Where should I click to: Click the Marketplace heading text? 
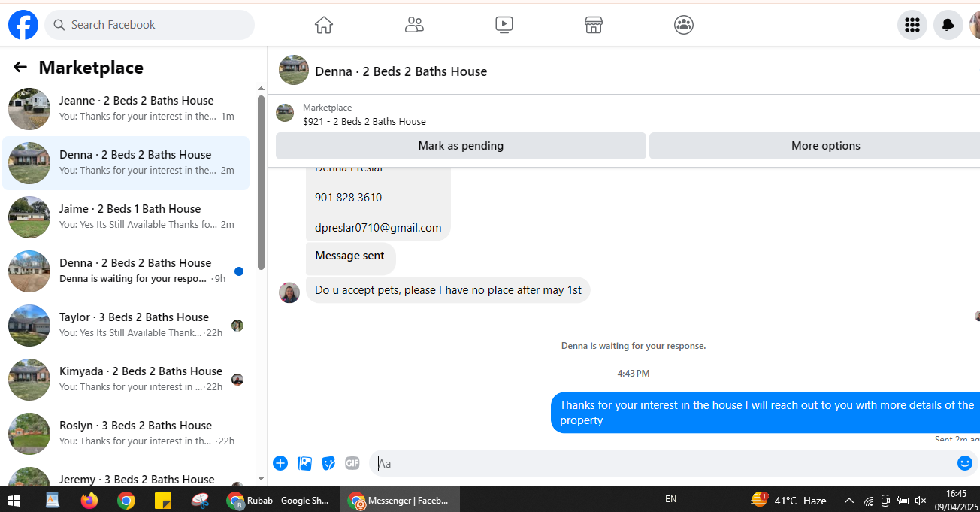pos(91,68)
